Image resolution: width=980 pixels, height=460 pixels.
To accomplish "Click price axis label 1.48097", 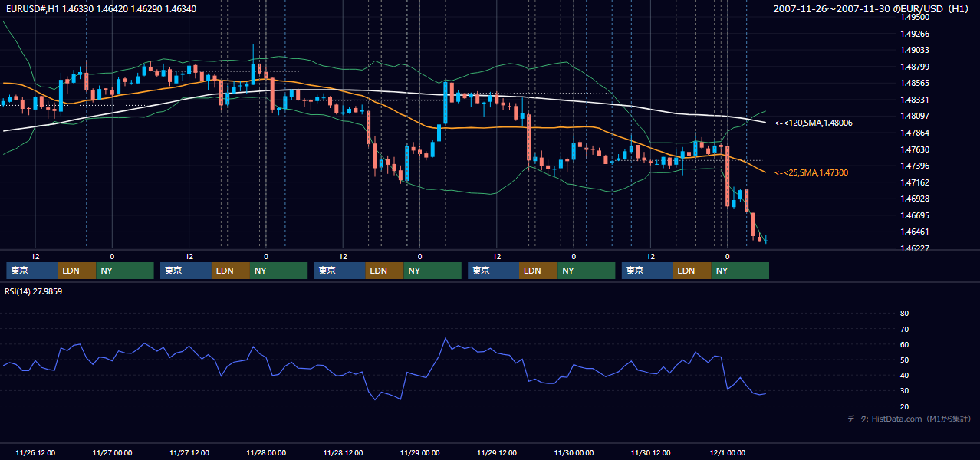I will pos(915,116).
